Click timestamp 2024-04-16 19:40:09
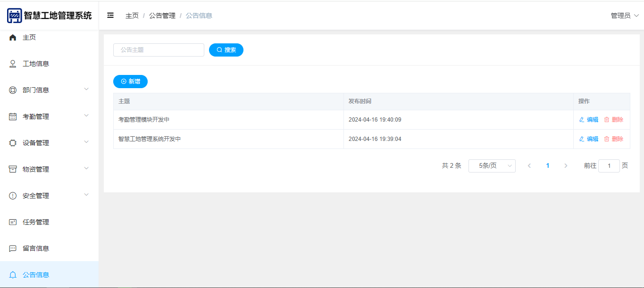The height and width of the screenshot is (288, 644). tap(375, 120)
